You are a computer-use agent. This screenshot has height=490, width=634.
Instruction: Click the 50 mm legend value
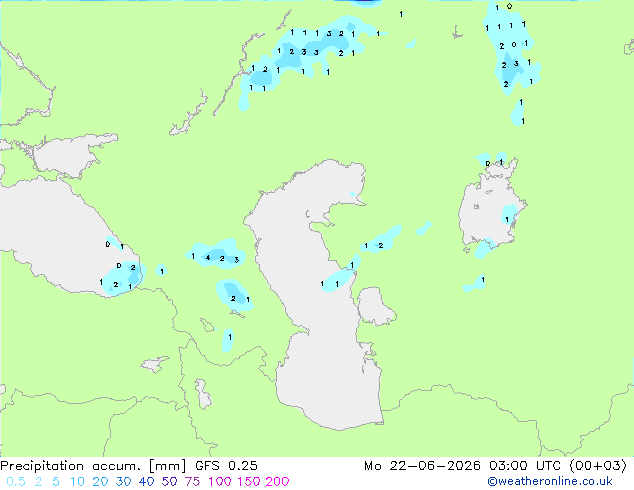[169, 482]
